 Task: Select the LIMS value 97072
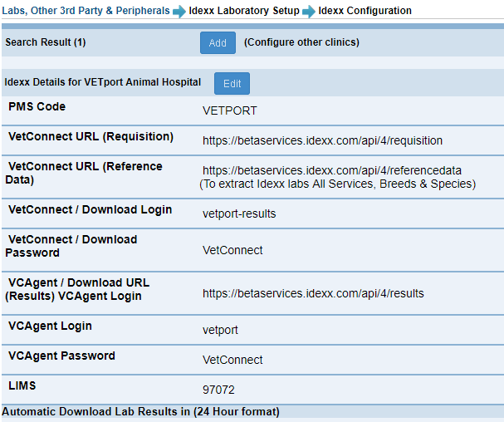coord(218,390)
